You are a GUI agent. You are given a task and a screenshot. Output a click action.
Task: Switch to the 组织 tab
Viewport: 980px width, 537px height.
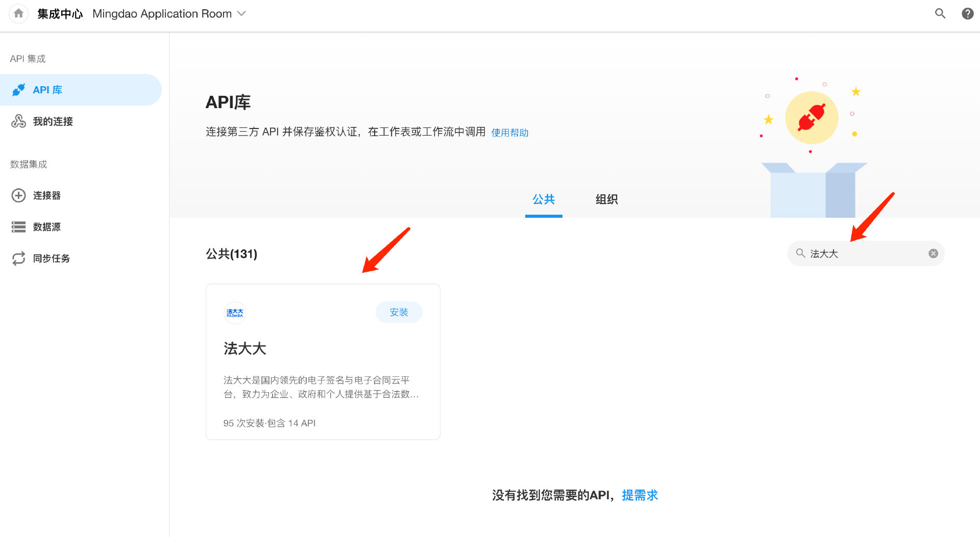(606, 199)
